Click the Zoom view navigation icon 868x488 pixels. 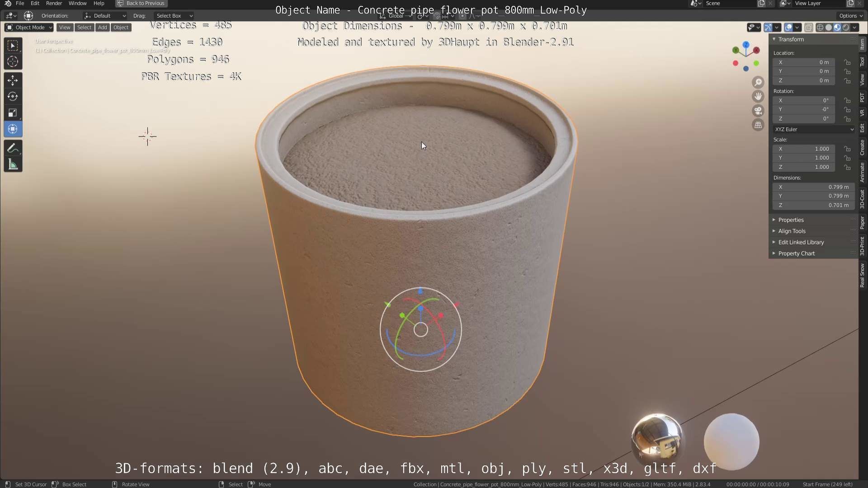click(758, 82)
